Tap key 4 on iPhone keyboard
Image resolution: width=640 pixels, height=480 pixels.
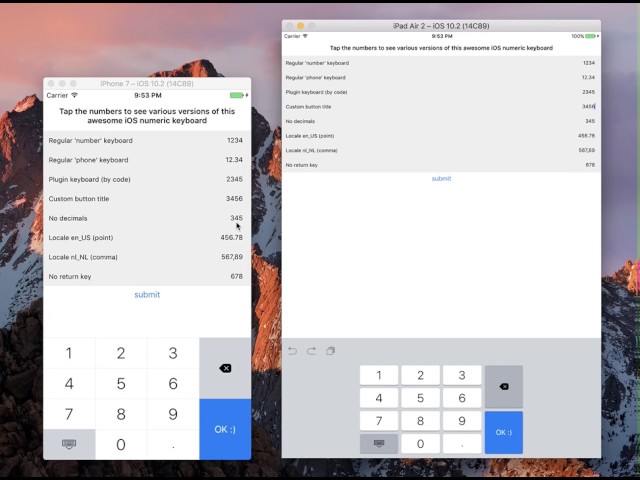point(69,384)
